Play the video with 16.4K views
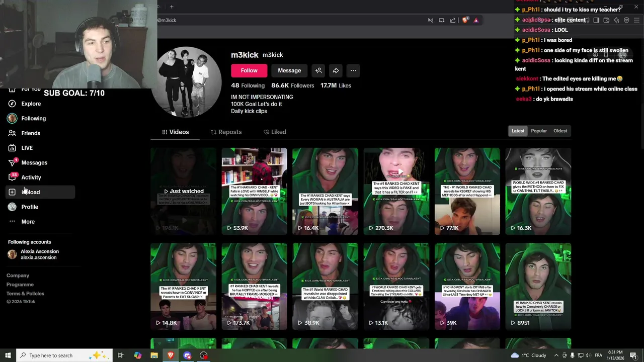The width and height of the screenshot is (644, 362). point(325,191)
